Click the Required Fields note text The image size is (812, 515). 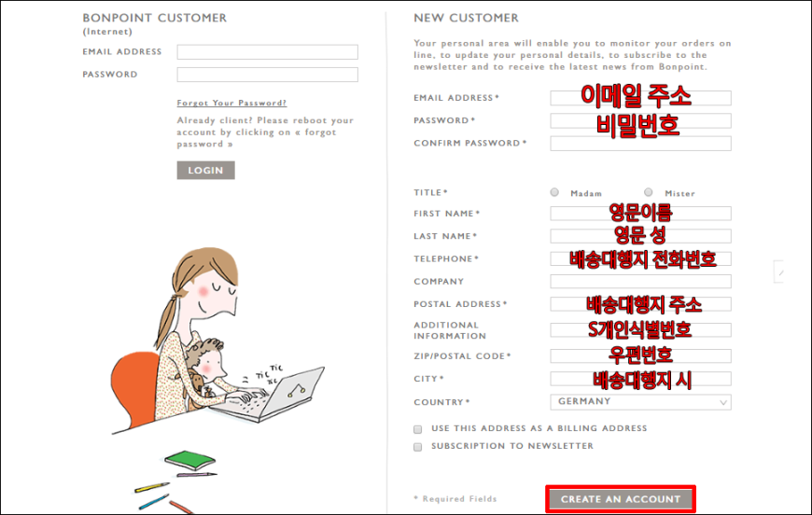[x=455, y=499]
